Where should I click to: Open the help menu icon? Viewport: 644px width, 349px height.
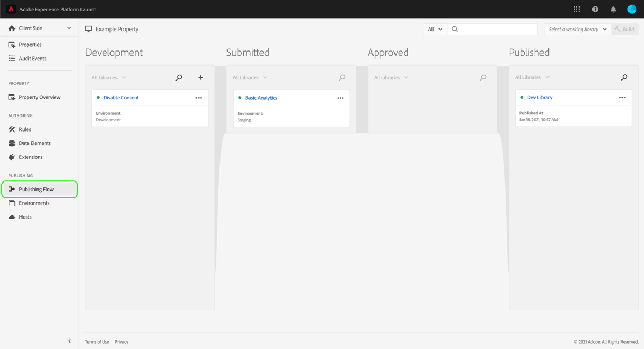595,9
